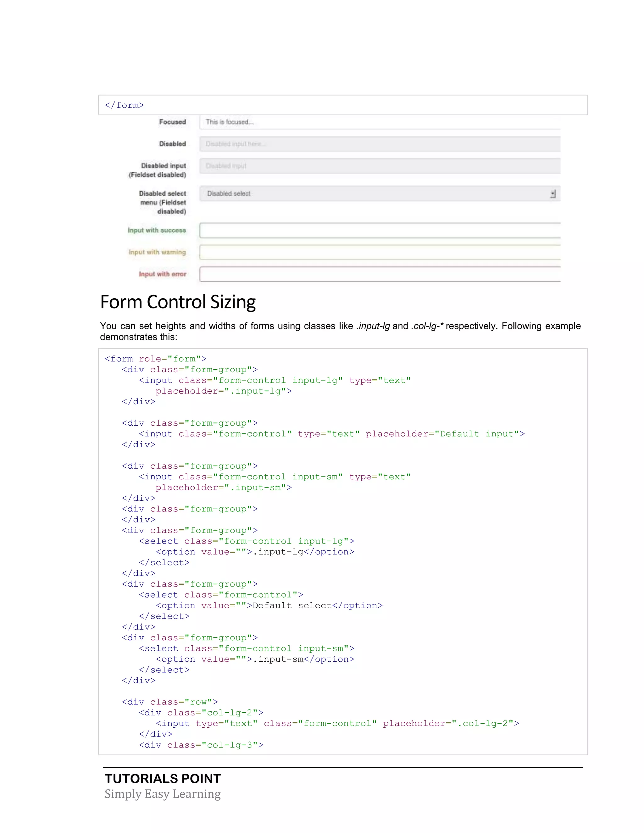This screenshot has height=833, width=644.
Task: Click the placeholder="Default input" code line
Action: (332, 434)
